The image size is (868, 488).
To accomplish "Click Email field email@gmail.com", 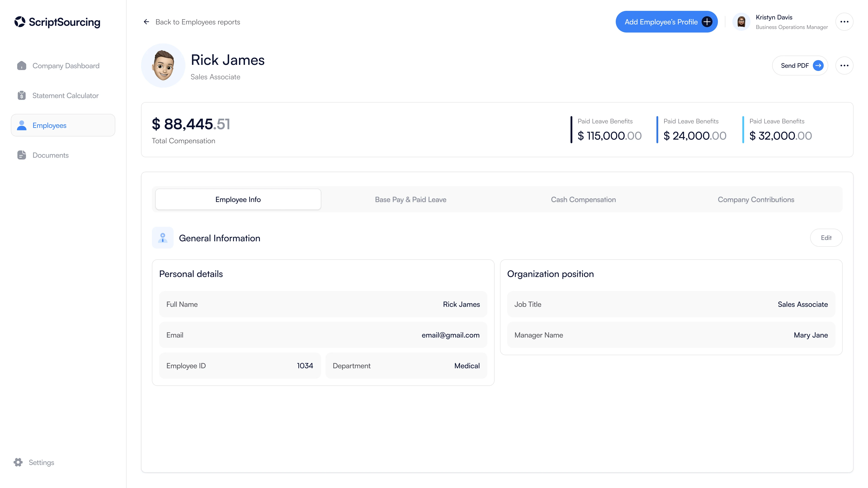I will tap(323, 335).
